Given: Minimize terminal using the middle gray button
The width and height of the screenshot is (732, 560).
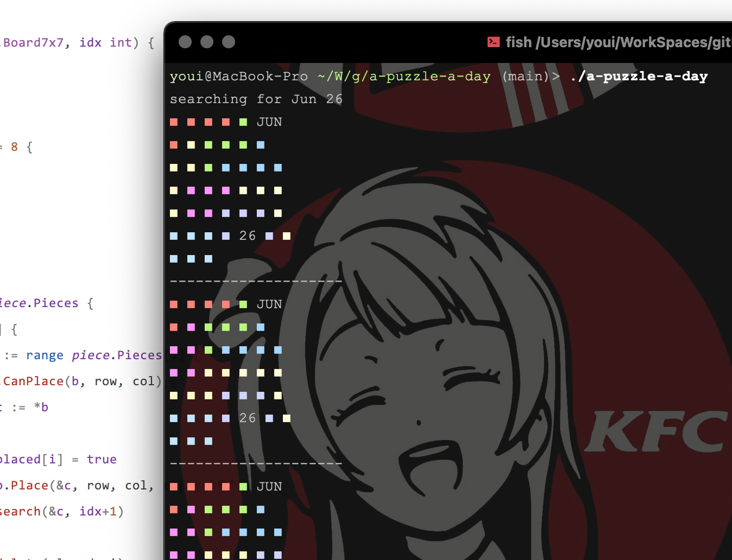Looking at the screenshot, I should tap(207, 42).
